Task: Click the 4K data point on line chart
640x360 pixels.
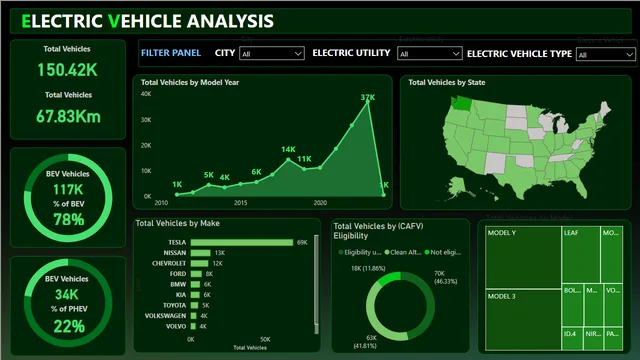Action: tap(225, 187)
